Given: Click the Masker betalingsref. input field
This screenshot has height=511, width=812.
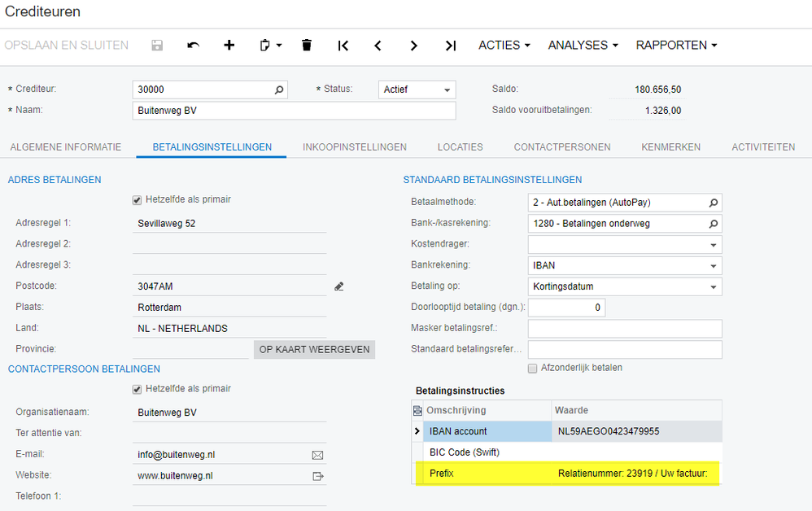Looking at the screenshot, I should tap(624, 329).
